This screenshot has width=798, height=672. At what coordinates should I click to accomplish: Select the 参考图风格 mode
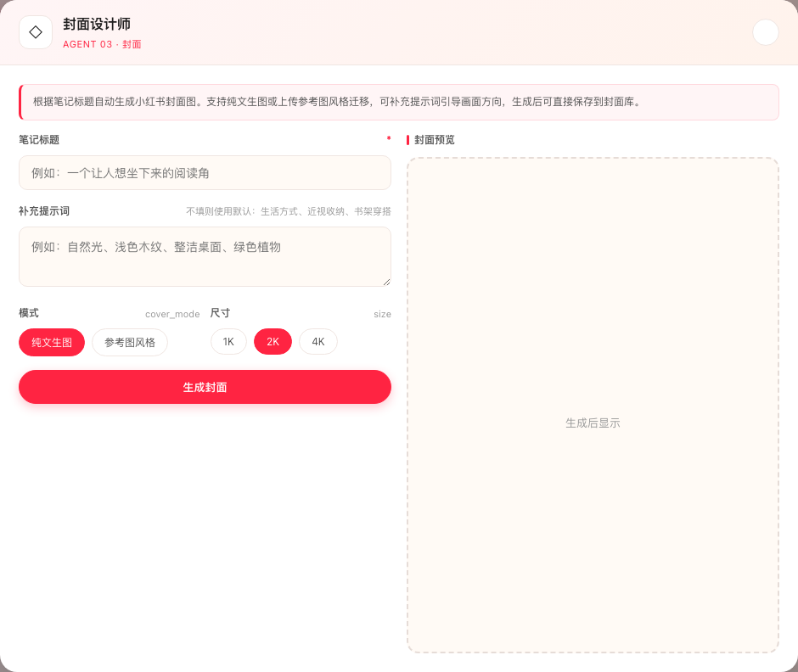130,342
